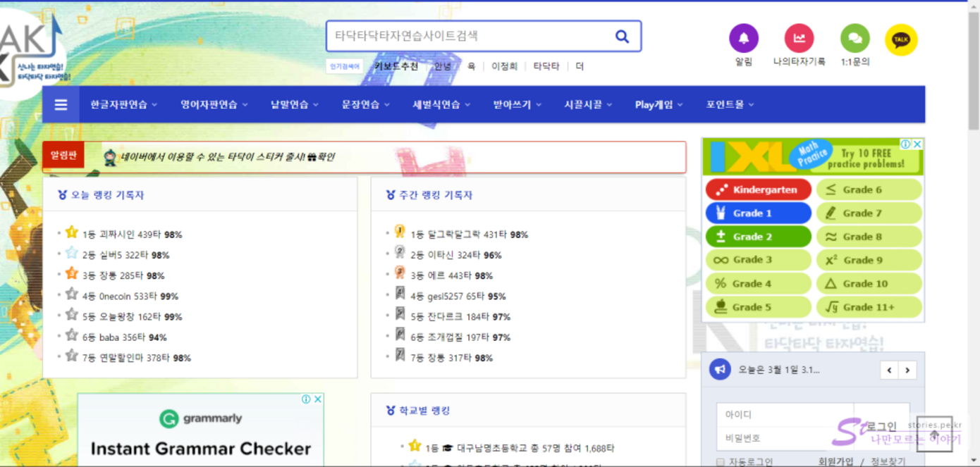This screenshot has width=980, height=467.
Task: Click the blue megaphone notice icon
Action: pos(720,369)
